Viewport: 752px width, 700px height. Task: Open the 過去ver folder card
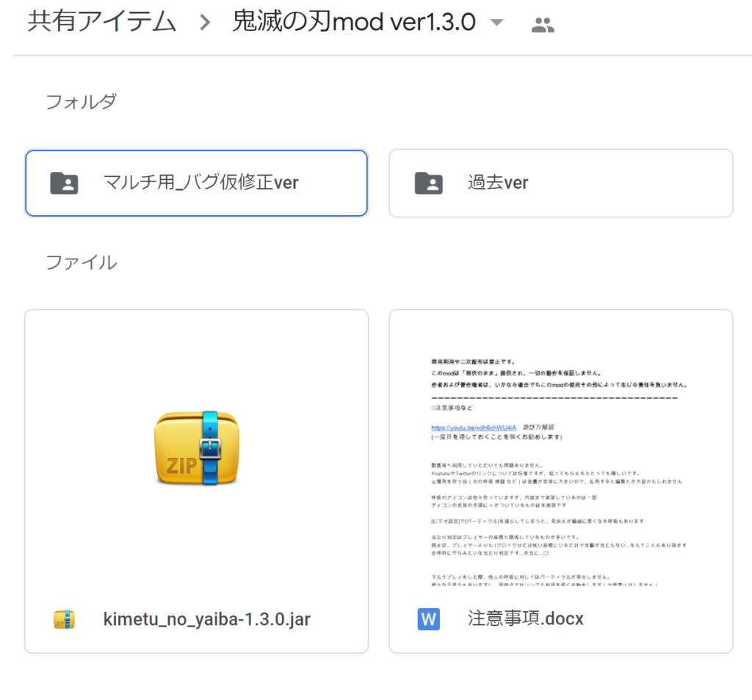tap(560, 184)
